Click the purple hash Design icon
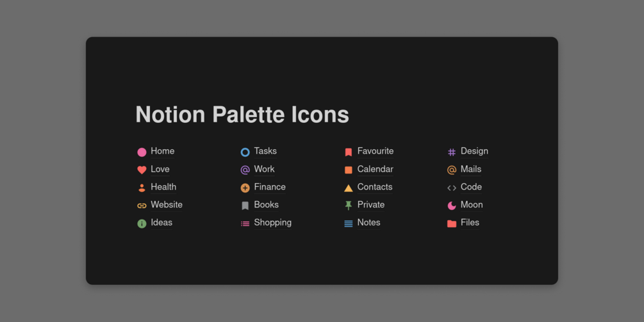644x322 pixels. (452, 152)
